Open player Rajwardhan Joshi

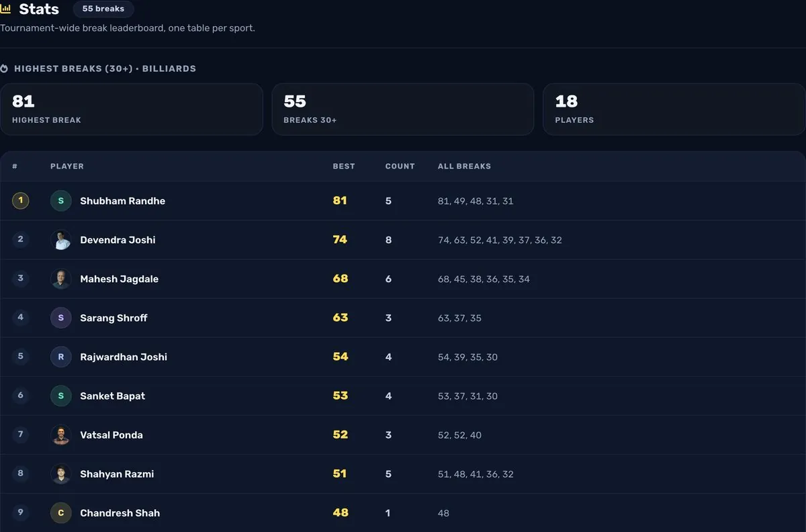[124, 357]
